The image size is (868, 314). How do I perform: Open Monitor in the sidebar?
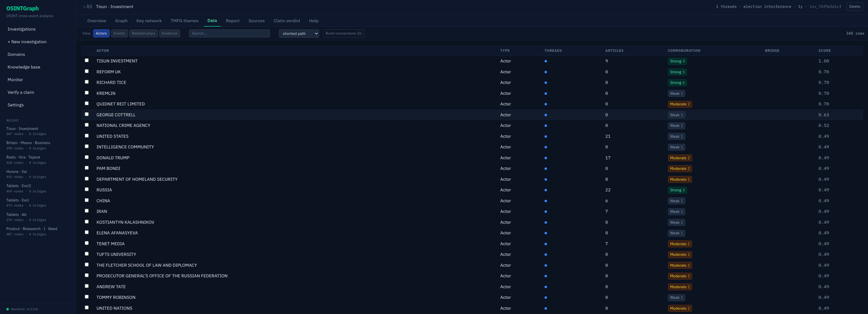pos(15,80)
